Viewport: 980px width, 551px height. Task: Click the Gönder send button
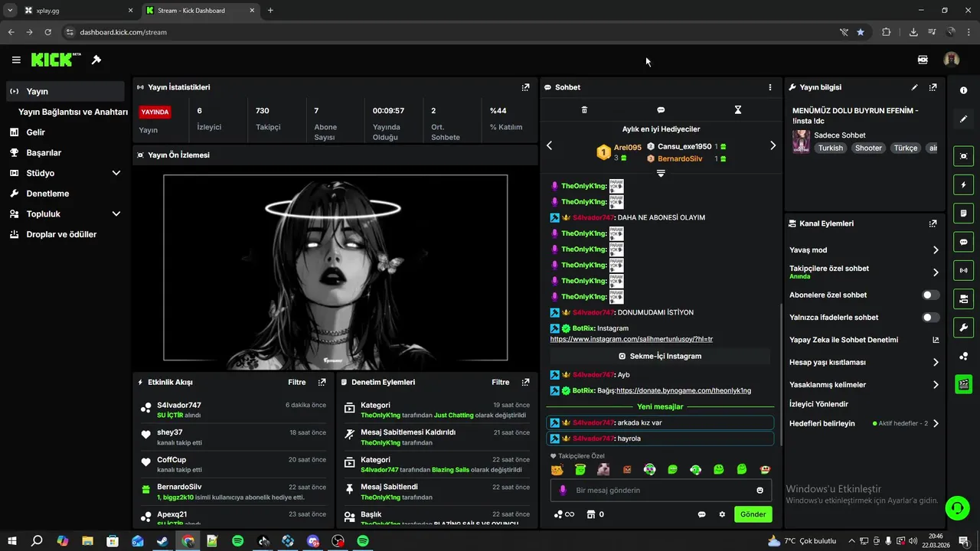pyautogui.click(x=753, y=514)
